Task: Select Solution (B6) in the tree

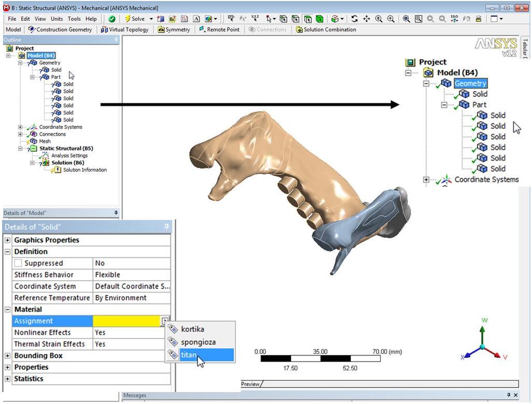Action: click(68, 163)
